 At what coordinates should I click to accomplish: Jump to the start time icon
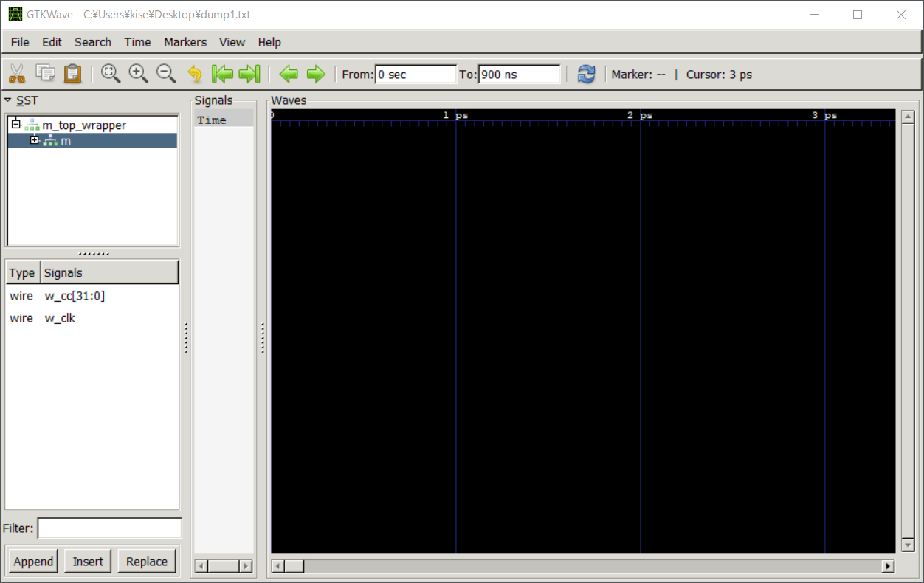222,74
